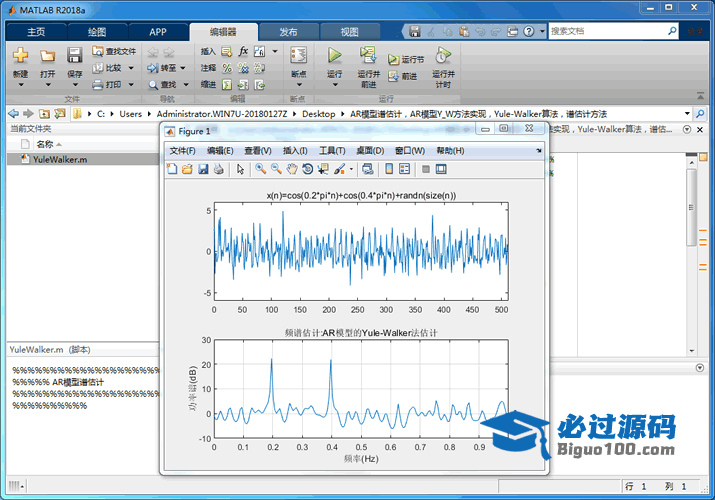
Task: Expand the Save (保存) dropdown arrow
Action: pyautogui.click(x=75, y=85)
